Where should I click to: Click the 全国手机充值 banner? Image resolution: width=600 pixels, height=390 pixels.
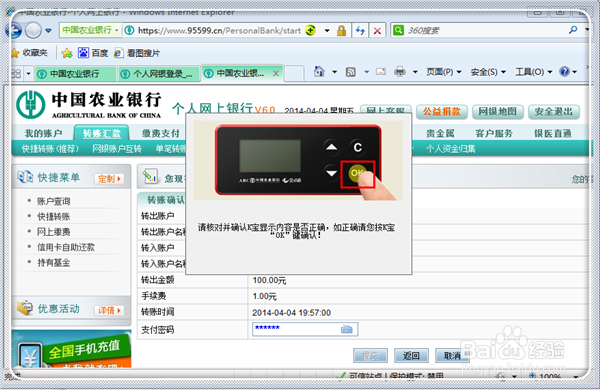[x=72, y=350]
